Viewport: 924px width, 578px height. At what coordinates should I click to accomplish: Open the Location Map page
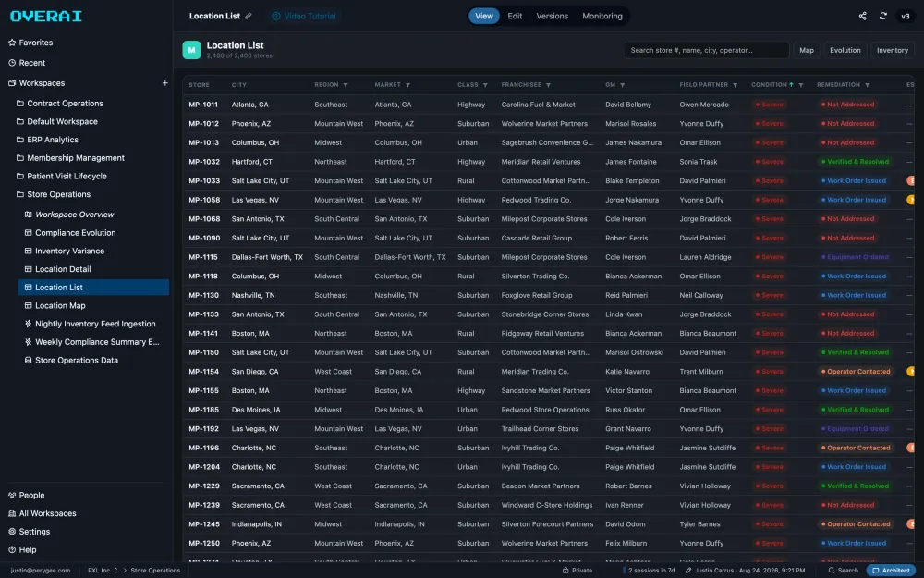point(55,305)
